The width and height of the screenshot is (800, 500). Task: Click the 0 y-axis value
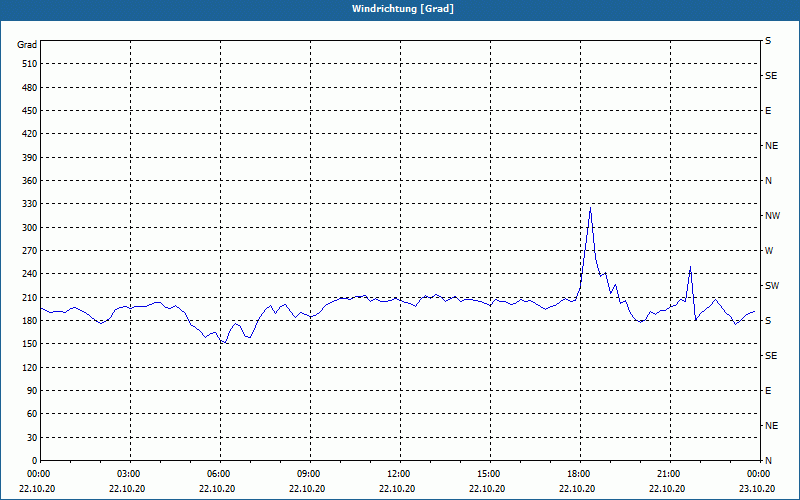coord(35,461)
